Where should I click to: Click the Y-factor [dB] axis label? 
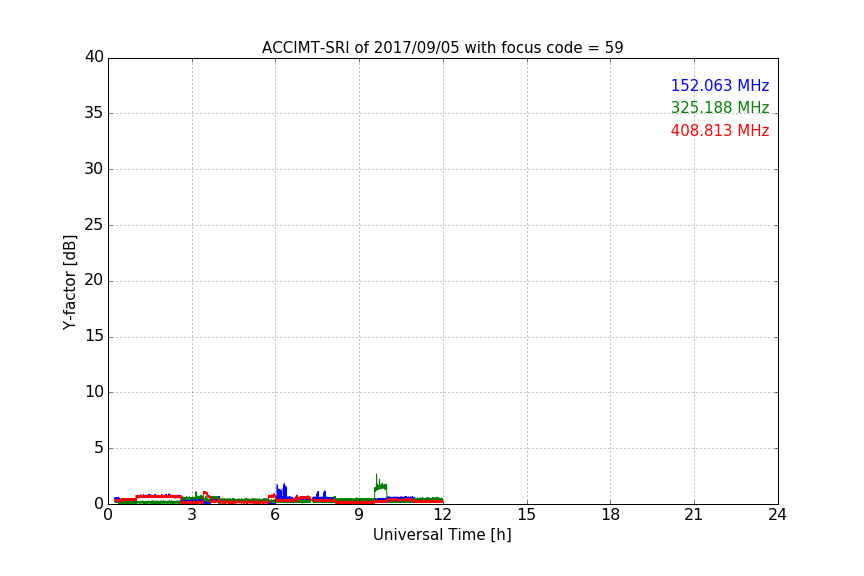(x=69, y=282)
